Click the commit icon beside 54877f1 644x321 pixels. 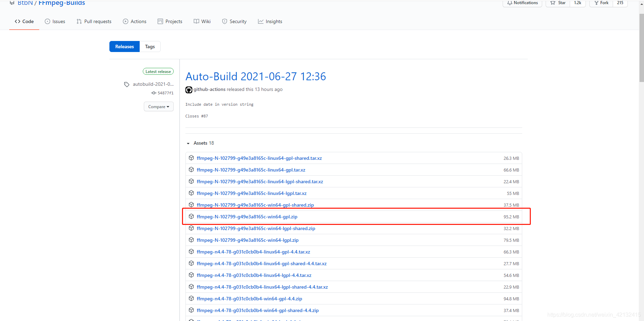pyautogui.click(x=154, y=93)
